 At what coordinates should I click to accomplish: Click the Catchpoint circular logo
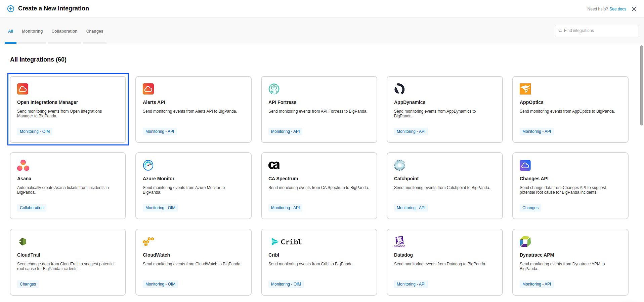coord(399,165)
